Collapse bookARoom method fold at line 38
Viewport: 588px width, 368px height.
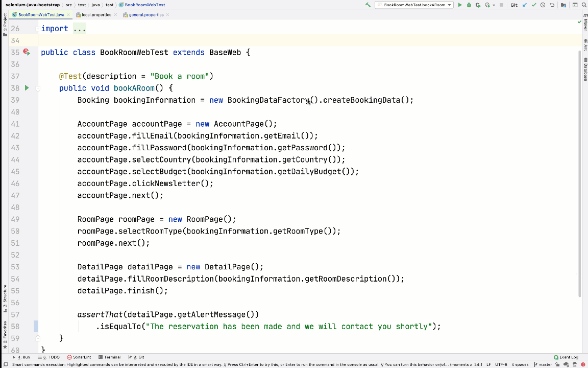click(37, 88)
